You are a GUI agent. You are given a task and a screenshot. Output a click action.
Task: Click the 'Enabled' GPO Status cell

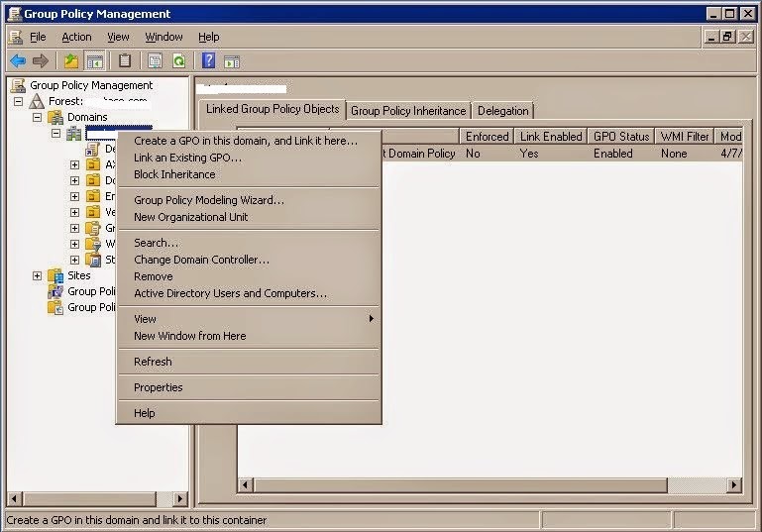click(x=613, y=154)
